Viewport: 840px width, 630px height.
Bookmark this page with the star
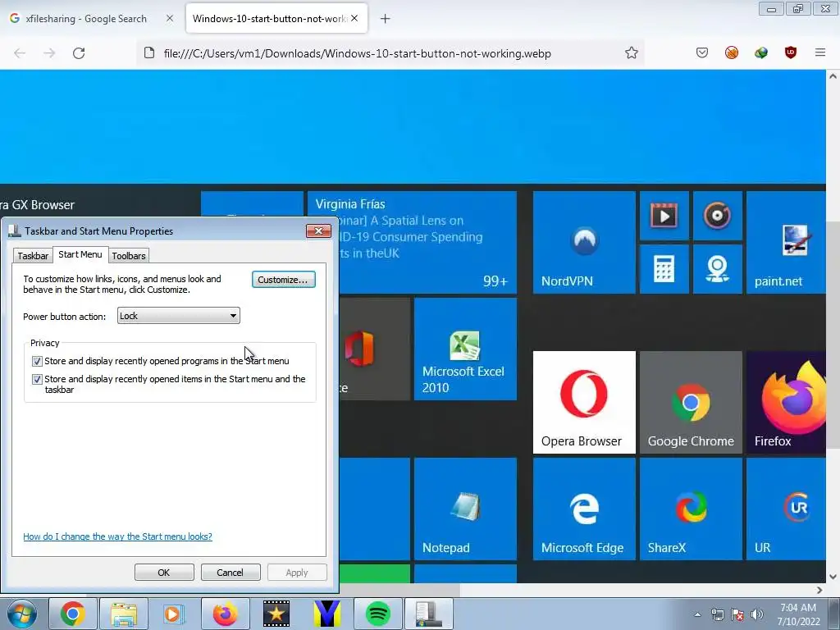631,52
